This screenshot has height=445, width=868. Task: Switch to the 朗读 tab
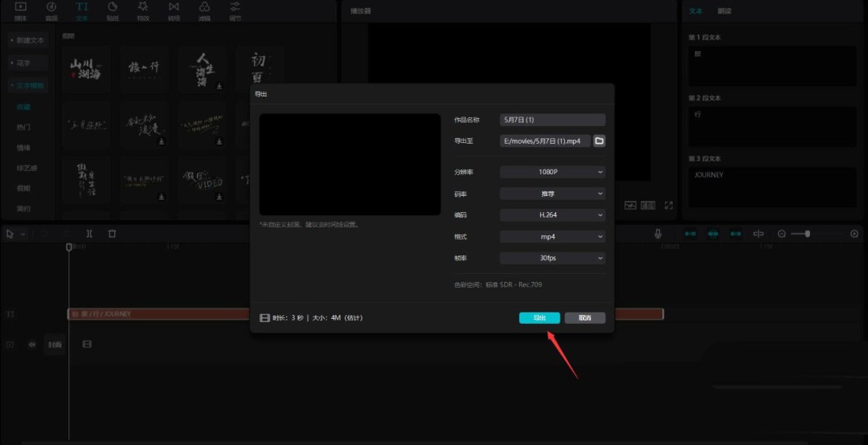724,11
